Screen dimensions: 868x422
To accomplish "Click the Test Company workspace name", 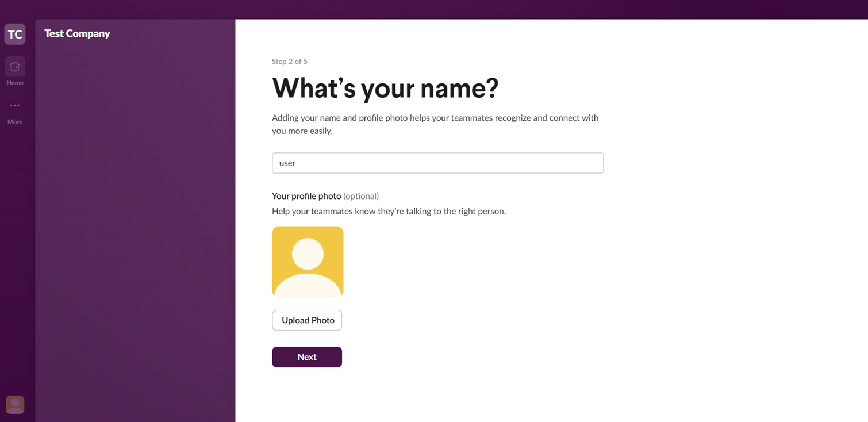I will pos(77,33).
